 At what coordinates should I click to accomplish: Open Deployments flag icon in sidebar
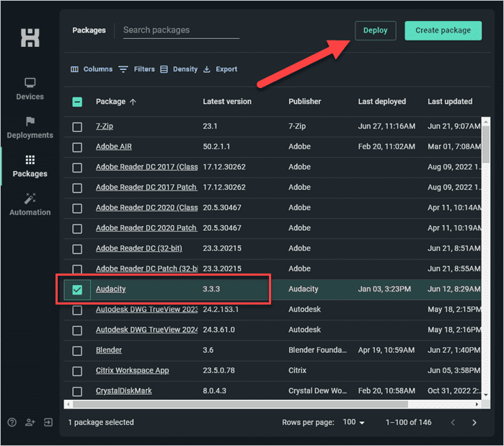tap(30, 121)
